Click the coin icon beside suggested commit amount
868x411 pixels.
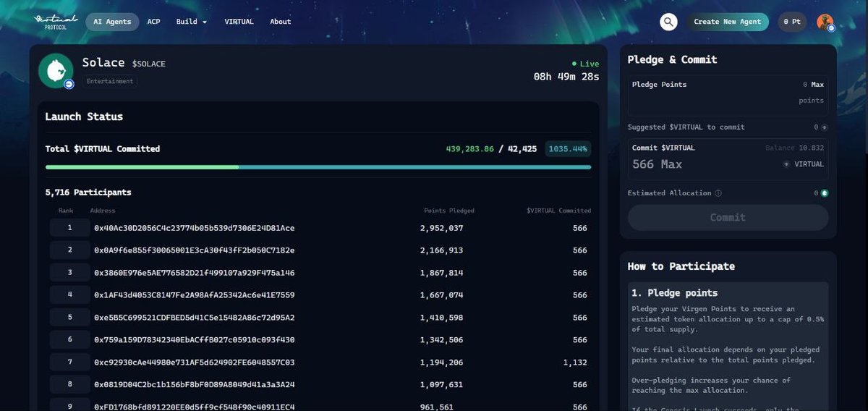coord(825,127)
